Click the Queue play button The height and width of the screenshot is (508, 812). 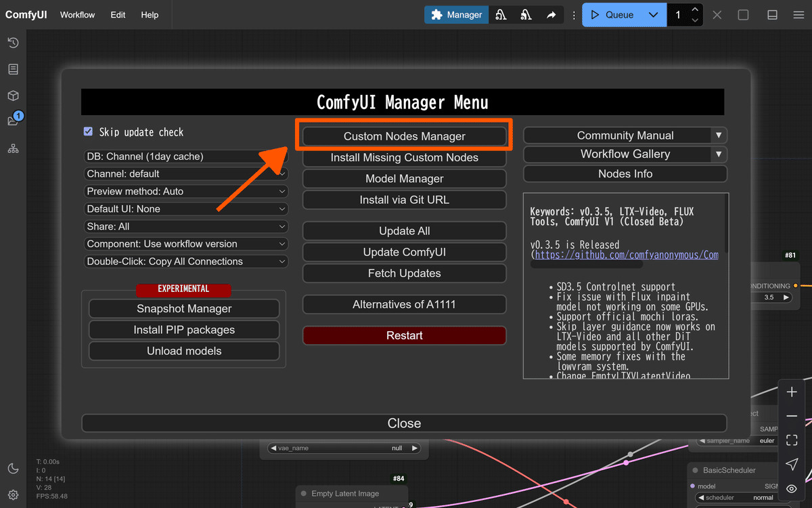point(612,15)
